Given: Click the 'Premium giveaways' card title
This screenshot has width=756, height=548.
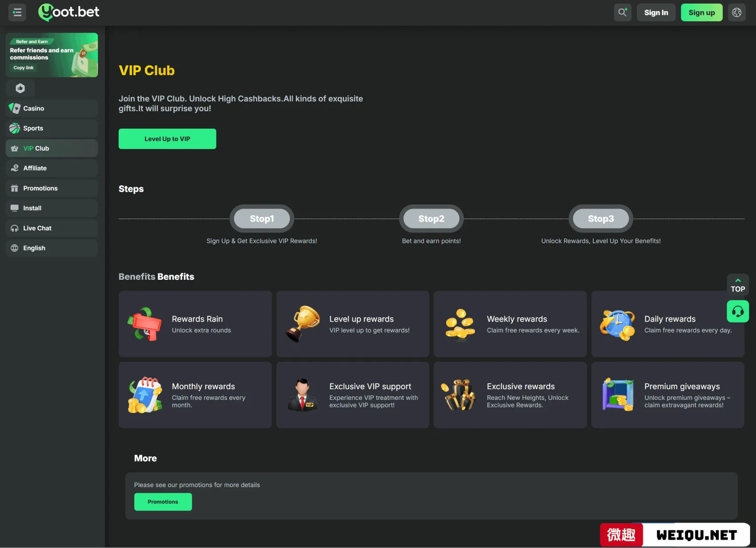Looking at the screenshot, I should pyautogui.click(x=682, y=387).
